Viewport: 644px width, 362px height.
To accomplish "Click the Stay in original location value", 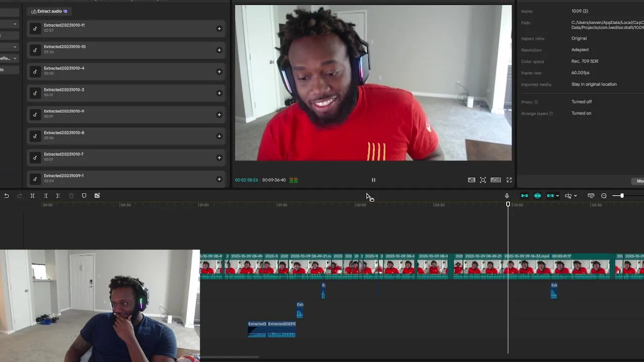I will coord(594,84).
